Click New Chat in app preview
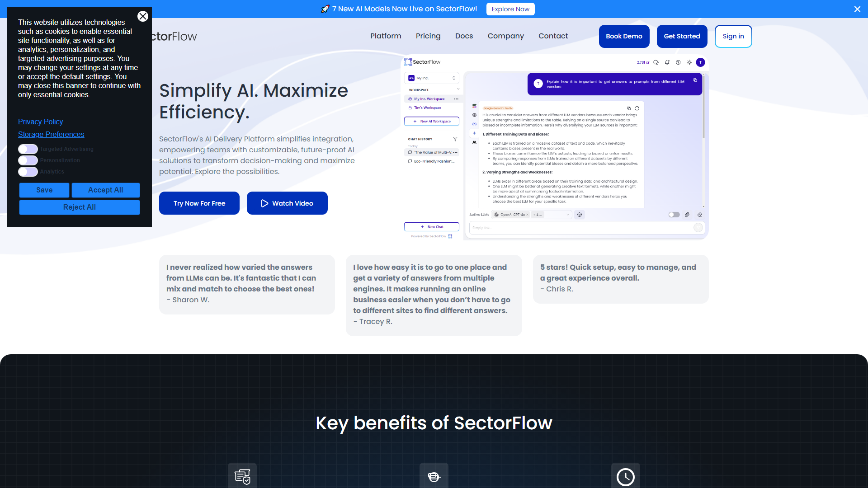Viewport: 868px width, 488px height. coord(432,227)
